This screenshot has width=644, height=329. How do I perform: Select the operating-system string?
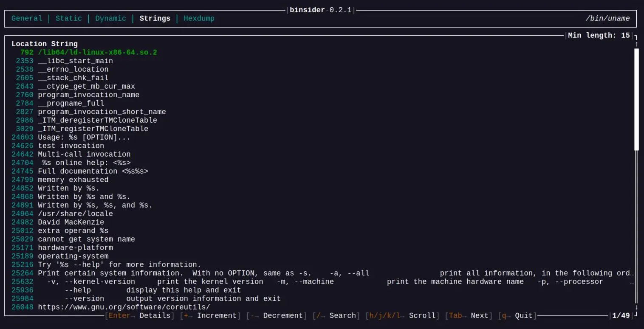[x=73, y=256]
